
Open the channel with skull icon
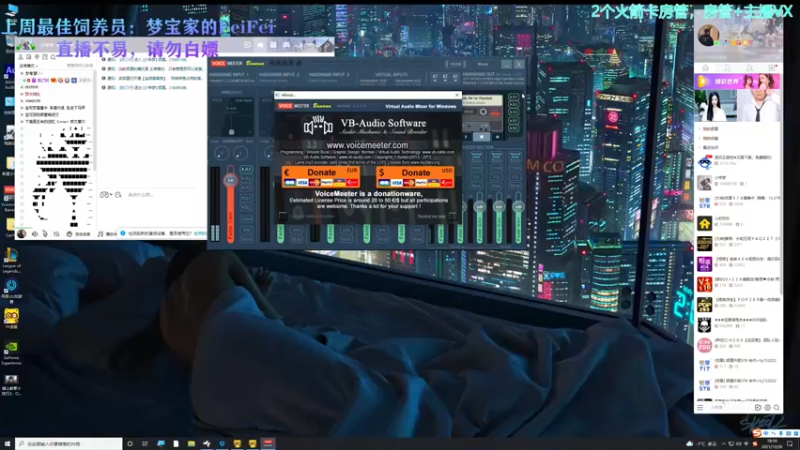(705, 325)
